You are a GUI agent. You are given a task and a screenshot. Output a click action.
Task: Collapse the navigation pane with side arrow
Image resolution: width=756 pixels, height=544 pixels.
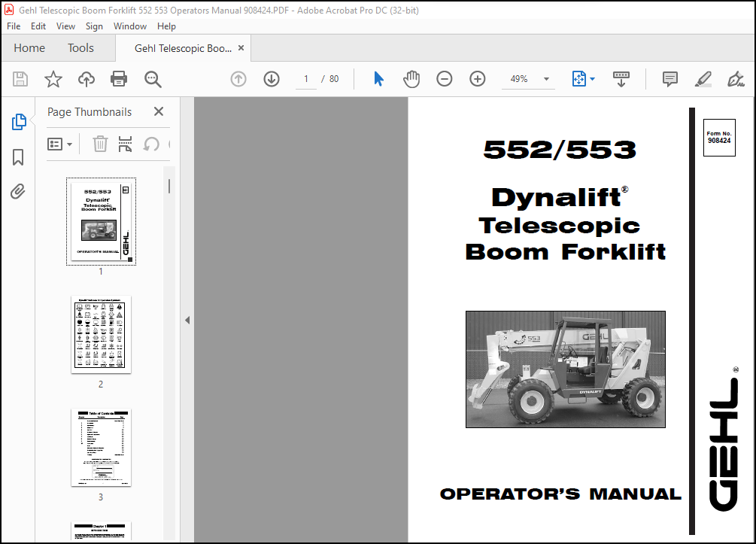187,321
